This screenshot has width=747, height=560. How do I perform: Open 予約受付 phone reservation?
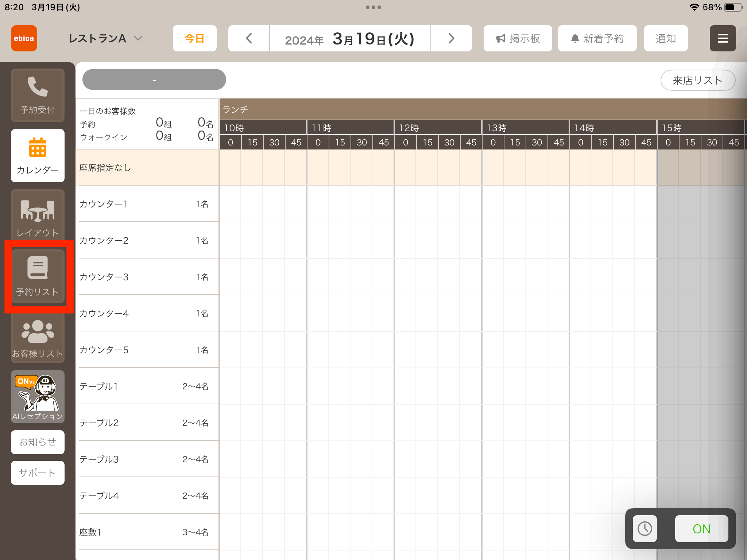pyautogui.click(x=38, y=95)
